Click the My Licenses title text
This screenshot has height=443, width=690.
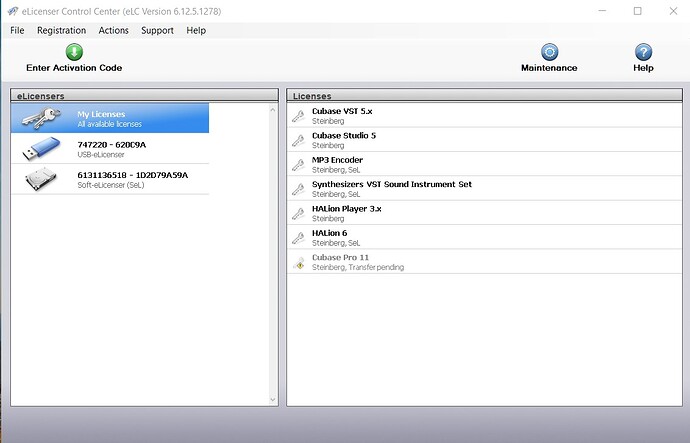[101, 114]
